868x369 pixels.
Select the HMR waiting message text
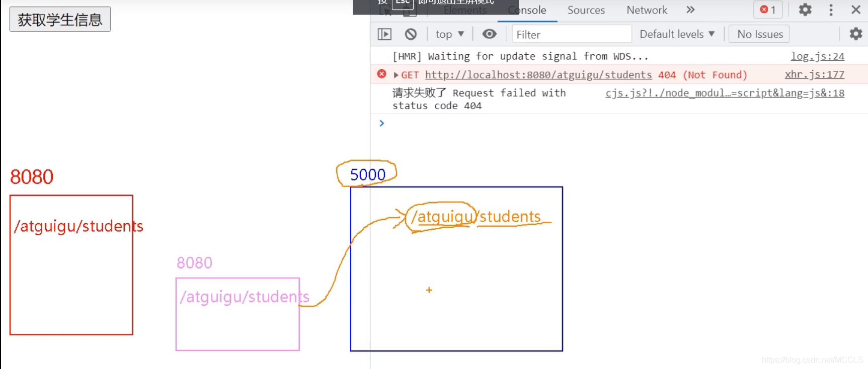pyautogui.click(x=520, y=56)
